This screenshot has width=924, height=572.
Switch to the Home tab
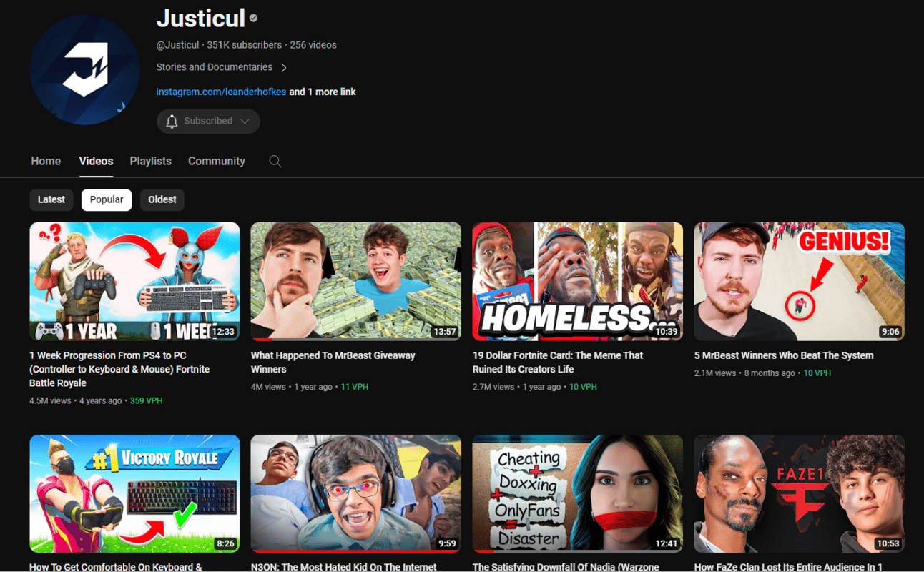pos(46,161)
